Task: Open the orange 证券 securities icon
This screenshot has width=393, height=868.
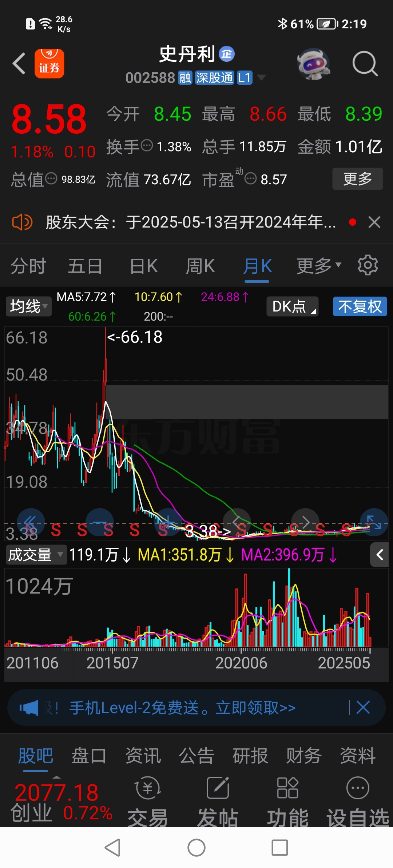Action: coord(49,64)
